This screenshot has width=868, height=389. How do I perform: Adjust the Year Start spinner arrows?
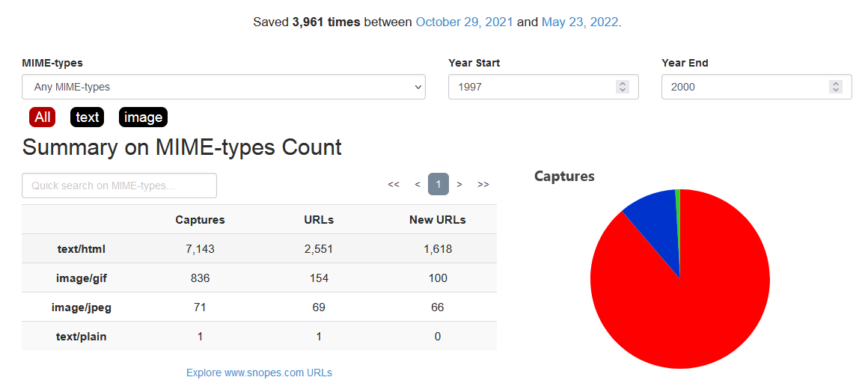tap(623, 87)
